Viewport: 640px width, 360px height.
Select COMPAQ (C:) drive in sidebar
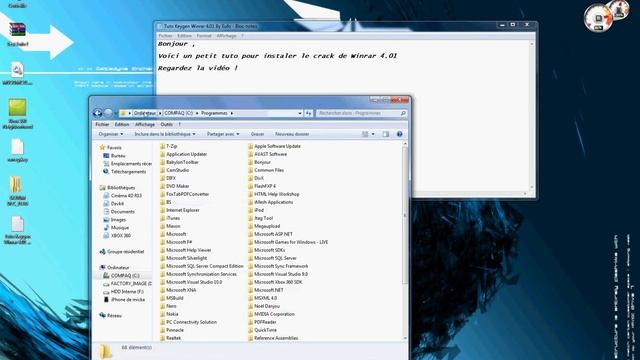tap(125, 276)
